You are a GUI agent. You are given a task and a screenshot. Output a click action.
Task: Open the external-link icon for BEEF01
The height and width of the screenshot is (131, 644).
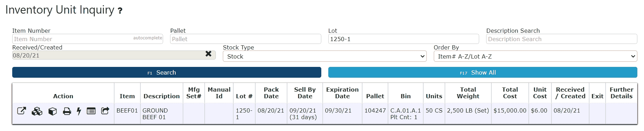[x=22, y=111]
